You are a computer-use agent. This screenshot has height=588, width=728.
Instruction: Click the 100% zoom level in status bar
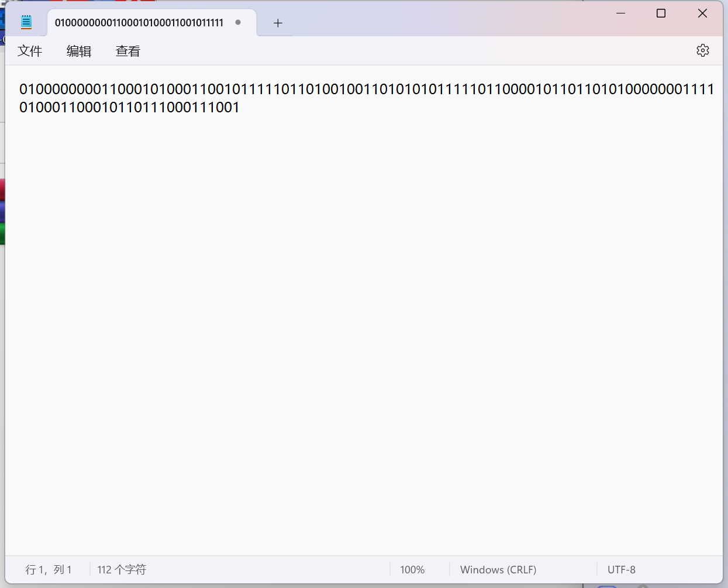[x=412, y=569]
